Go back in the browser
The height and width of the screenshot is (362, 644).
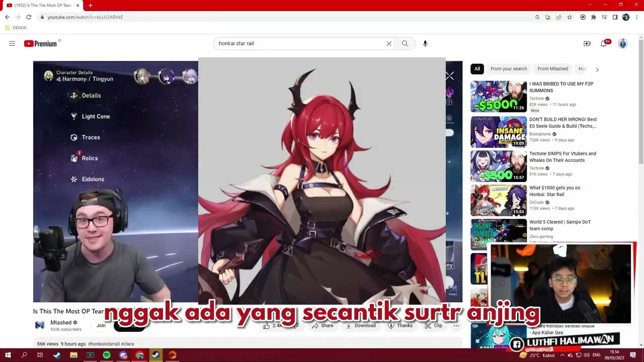[7, 17]
